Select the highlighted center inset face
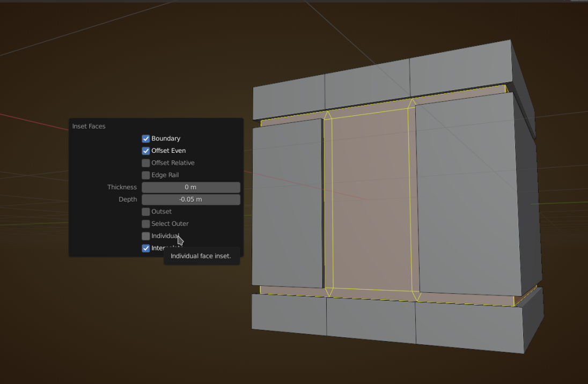This screenshot has height=384, width=588. click(372, 199)
